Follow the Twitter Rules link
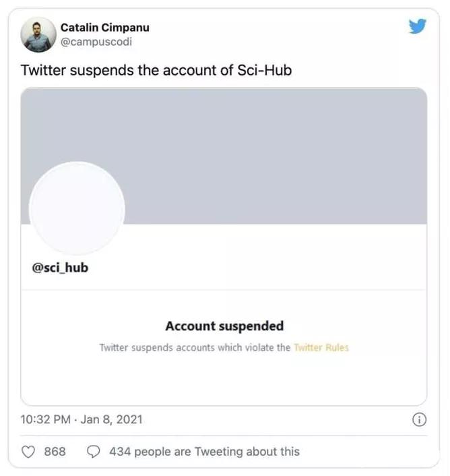The image size is (450, 476). 321,348
